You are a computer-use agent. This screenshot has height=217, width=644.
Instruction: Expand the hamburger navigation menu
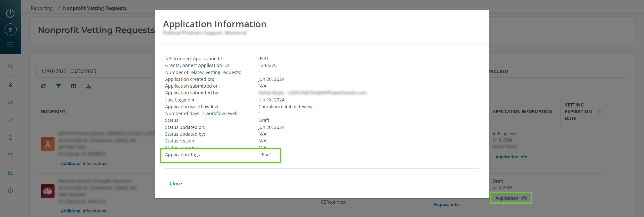click(10, 45)
